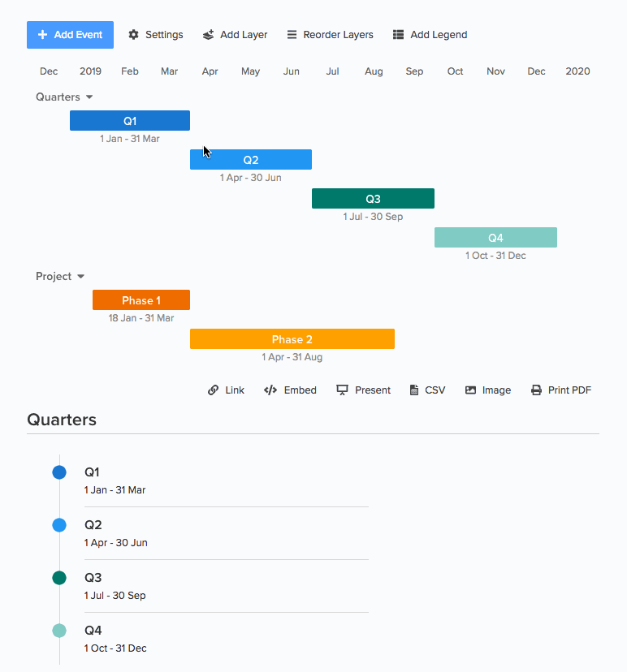Click the Add Layer stack icon
The width and height of the screenshot is (627, 672).
tap(208, 35)
